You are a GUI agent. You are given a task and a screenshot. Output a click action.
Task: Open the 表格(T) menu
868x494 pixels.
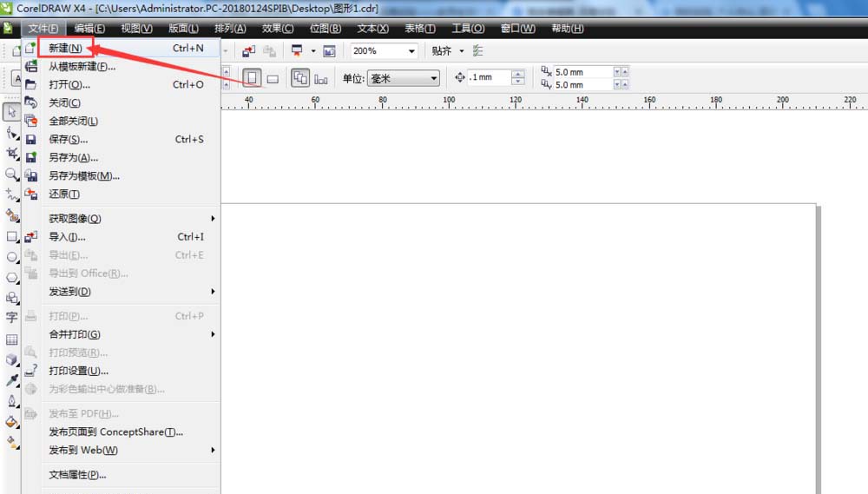click(420, 29)
